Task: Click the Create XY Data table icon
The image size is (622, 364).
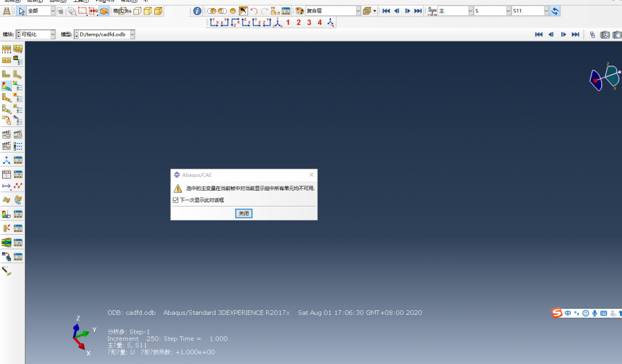Action: pyautogui.click(x=6, y=175)
